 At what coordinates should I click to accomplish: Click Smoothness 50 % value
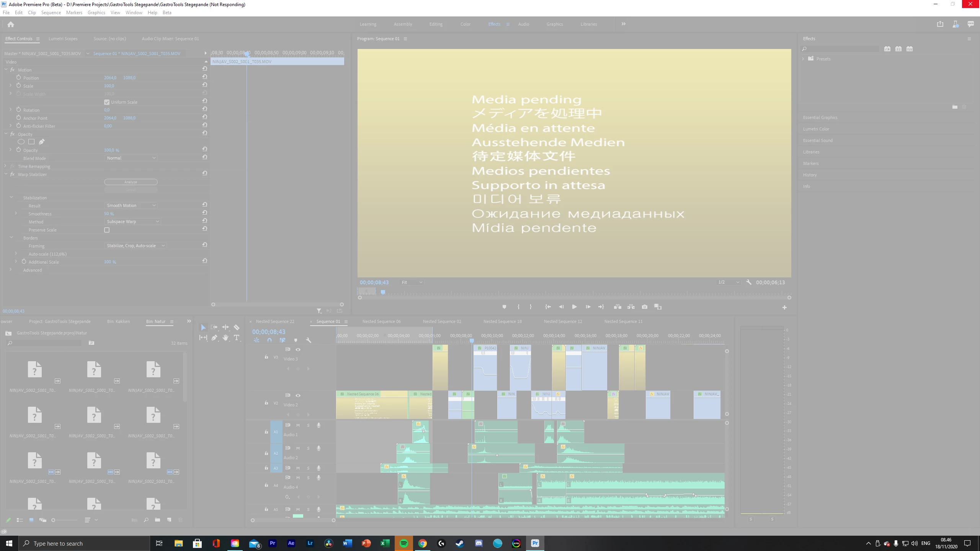click(x=109, y=214)
